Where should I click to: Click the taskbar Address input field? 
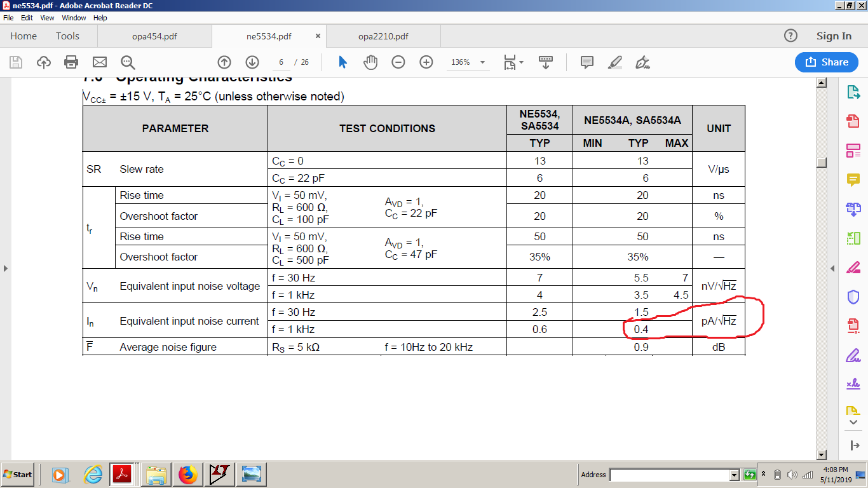coord(670,475)
